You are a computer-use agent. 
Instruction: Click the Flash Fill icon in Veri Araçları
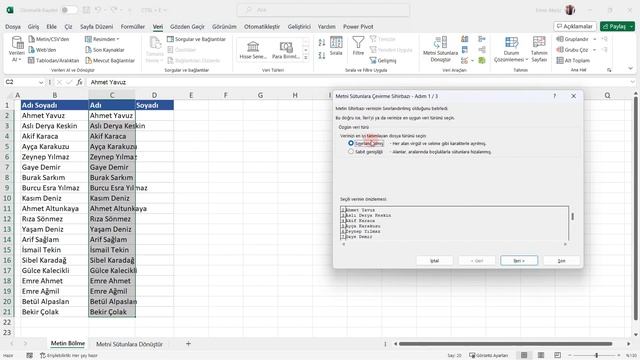tap(464, 39)
